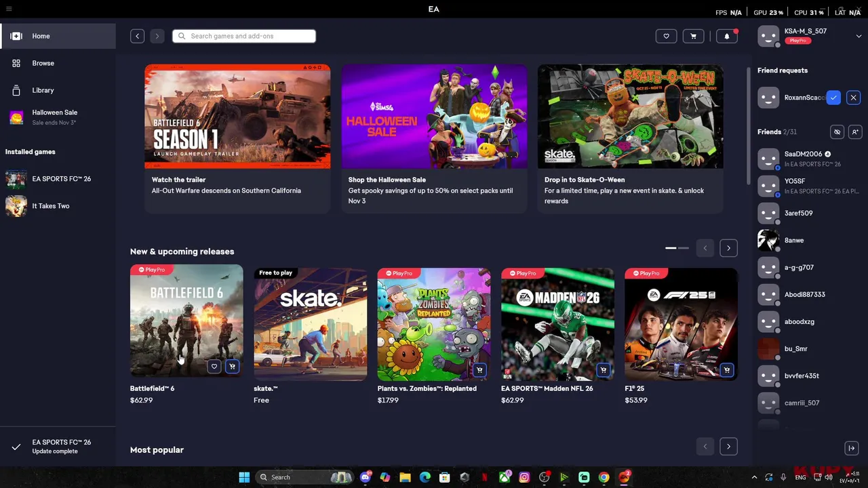Click Drop in to Skate-O-Ween link
Image resolution: width=868 pixels, height=488 pixels.
(x=585, y=180)
